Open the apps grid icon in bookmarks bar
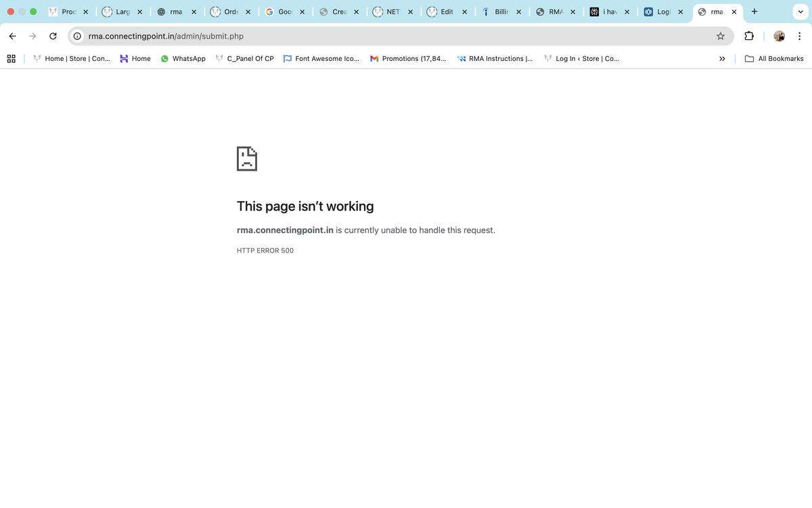This screenshot has height=508, width=812. 12,59
